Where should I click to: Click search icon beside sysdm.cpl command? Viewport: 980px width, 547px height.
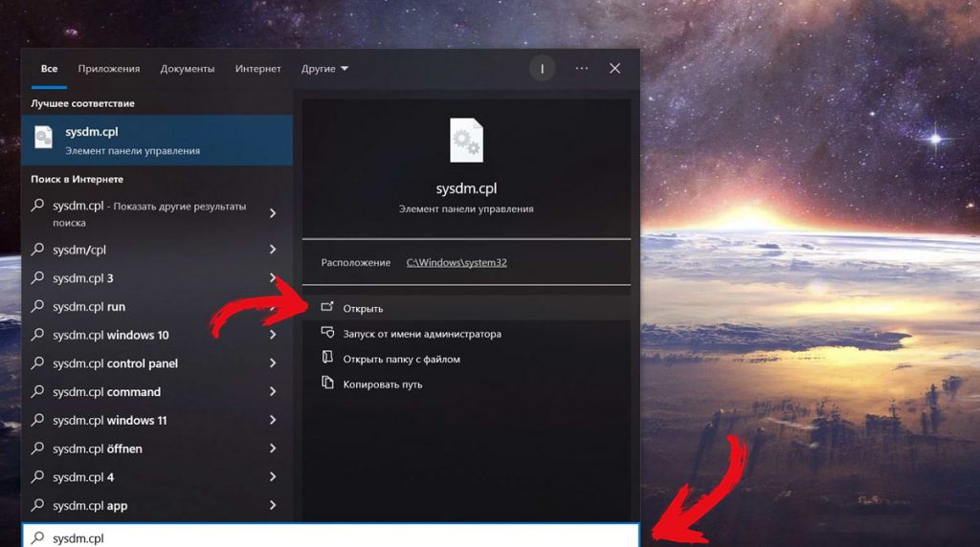tap(37, 391)
